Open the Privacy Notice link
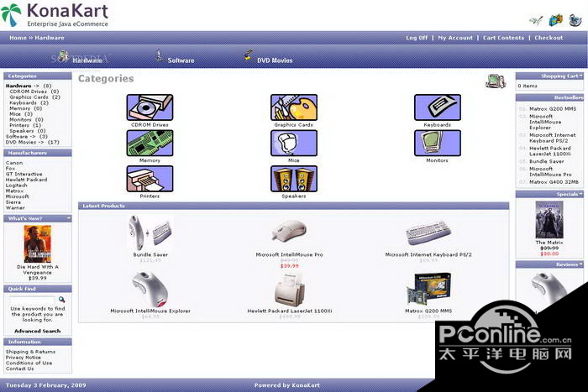 point(24,357)
